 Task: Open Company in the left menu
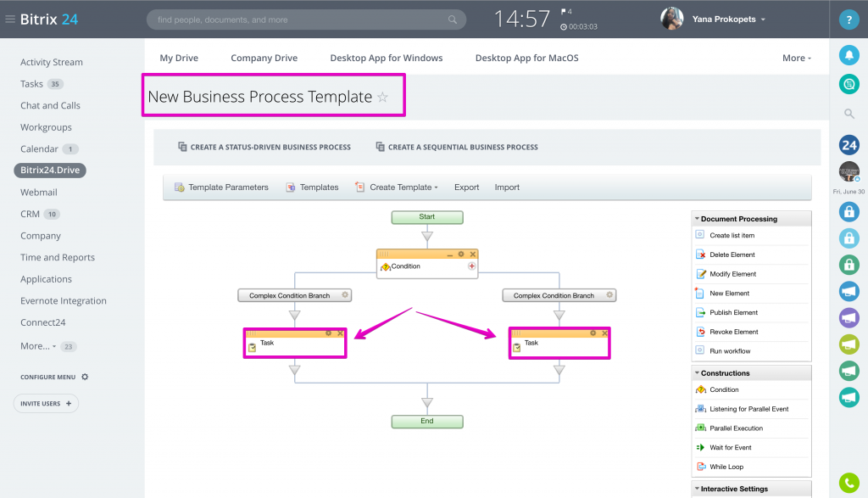pyautogui.click(x=41, y=236)
